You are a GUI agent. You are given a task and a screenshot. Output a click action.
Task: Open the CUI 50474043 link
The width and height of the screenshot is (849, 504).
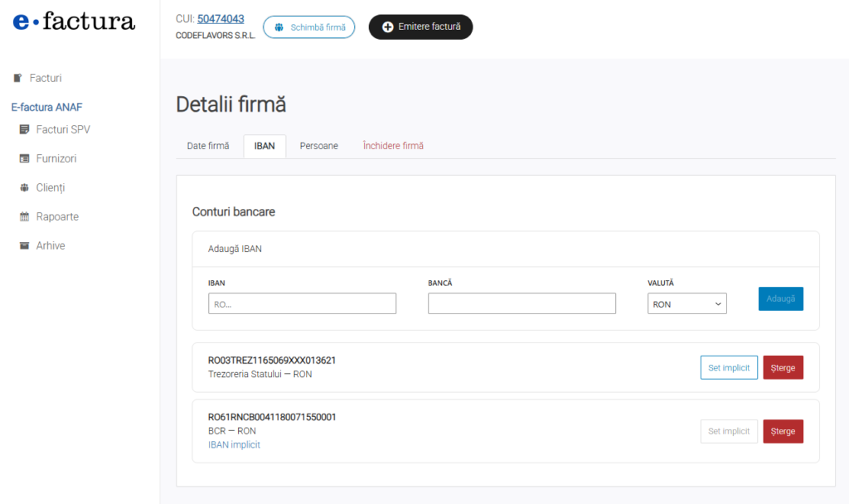tap(221, 18)
